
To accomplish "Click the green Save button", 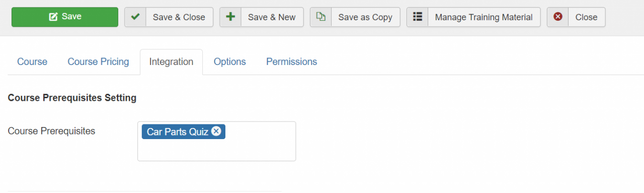I will 65,17.
